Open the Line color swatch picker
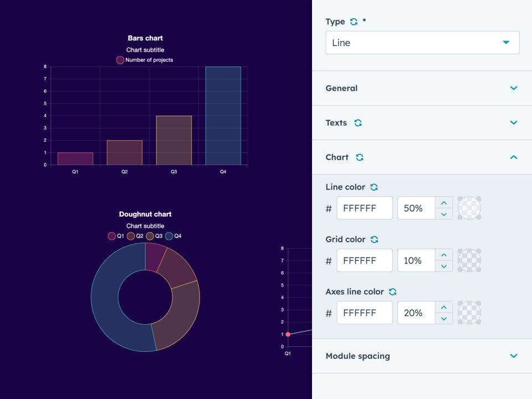This screenshot has height=399, width=532. click(469, 208)
